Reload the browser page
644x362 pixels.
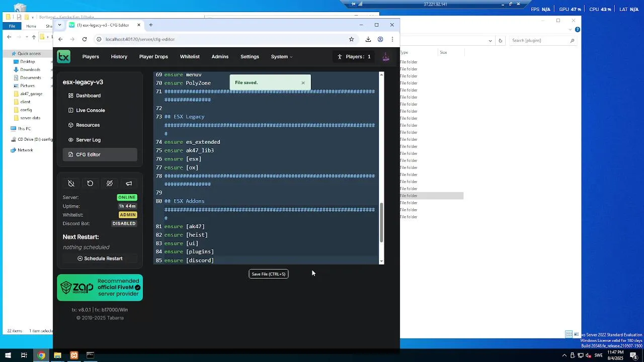[x=85, y=39]
